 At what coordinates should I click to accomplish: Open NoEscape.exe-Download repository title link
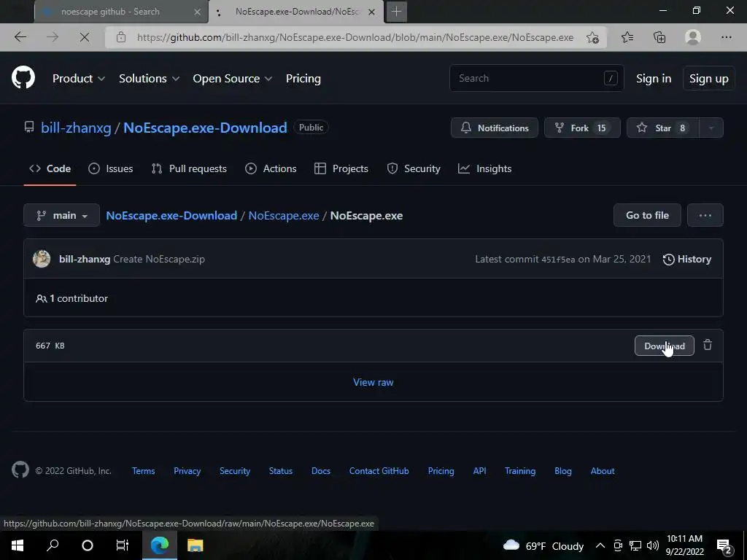[x=205, y=128]
